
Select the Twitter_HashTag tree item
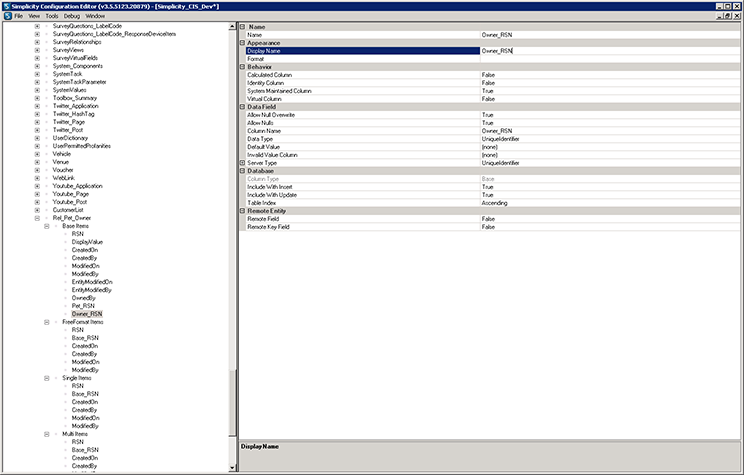point(74,114)
